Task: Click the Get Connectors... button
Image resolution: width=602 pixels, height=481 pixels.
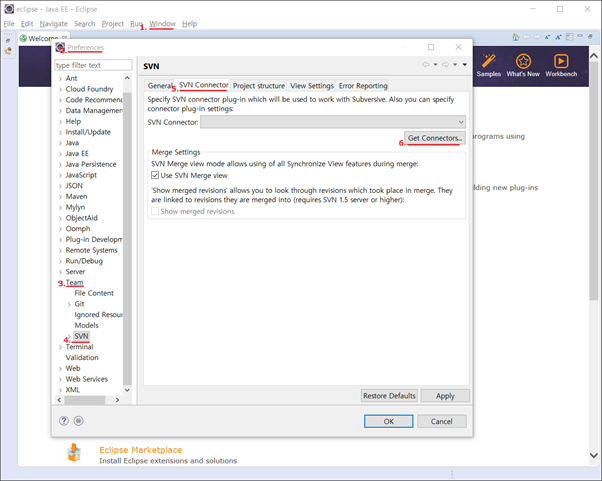Action: pos(435,138)
